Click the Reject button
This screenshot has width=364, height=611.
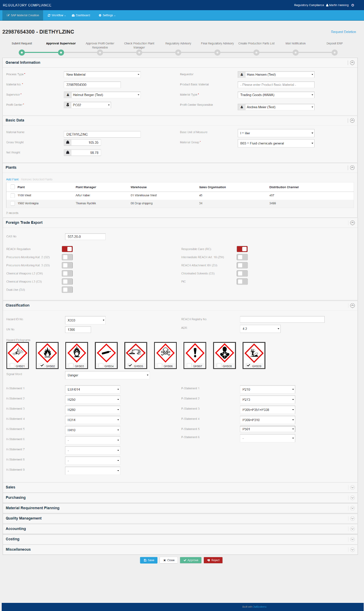click(x=213, y=560)
